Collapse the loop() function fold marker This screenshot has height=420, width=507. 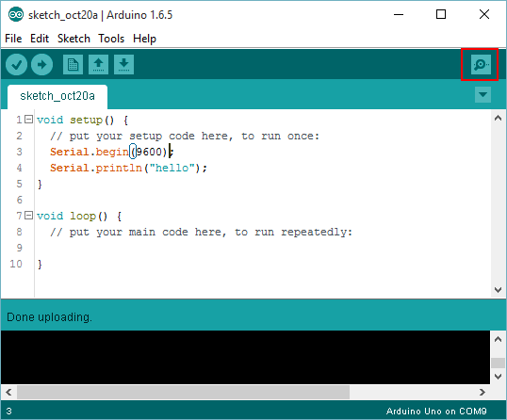(x=29, y=216)
